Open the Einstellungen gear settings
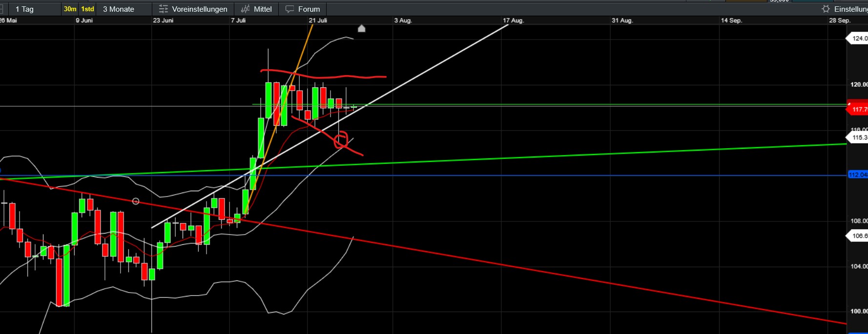The image size is (868, 334). click(x=844, y=9)
